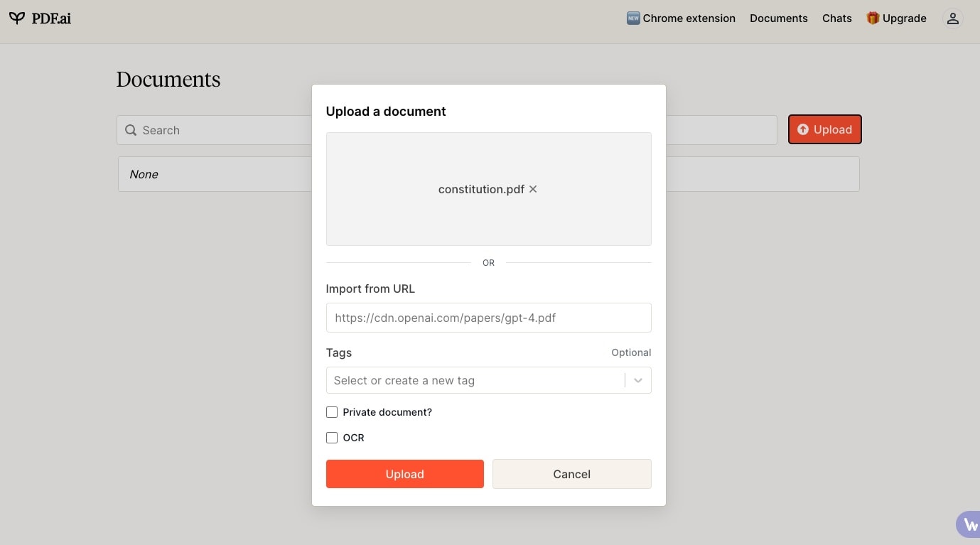Click the magnifier icon in the Search bar
Screen dimensions: 980x545
tap(131, 130)
